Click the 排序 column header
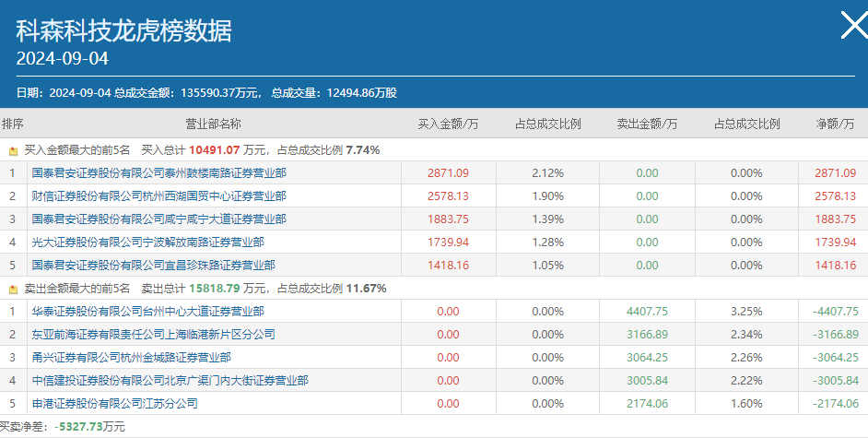The height and width of the screenshot is (438, 868). coord(12,124)
